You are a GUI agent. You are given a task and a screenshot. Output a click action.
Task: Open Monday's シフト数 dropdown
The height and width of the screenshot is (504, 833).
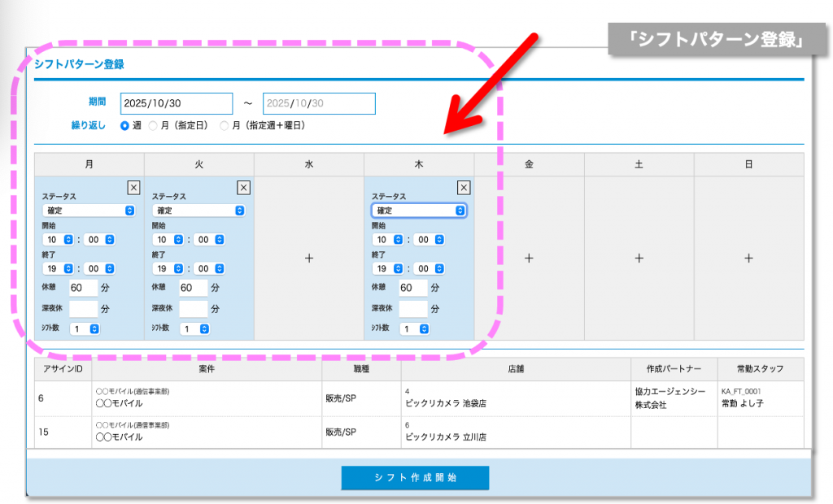pyautogui.click(x=85, y=329)
